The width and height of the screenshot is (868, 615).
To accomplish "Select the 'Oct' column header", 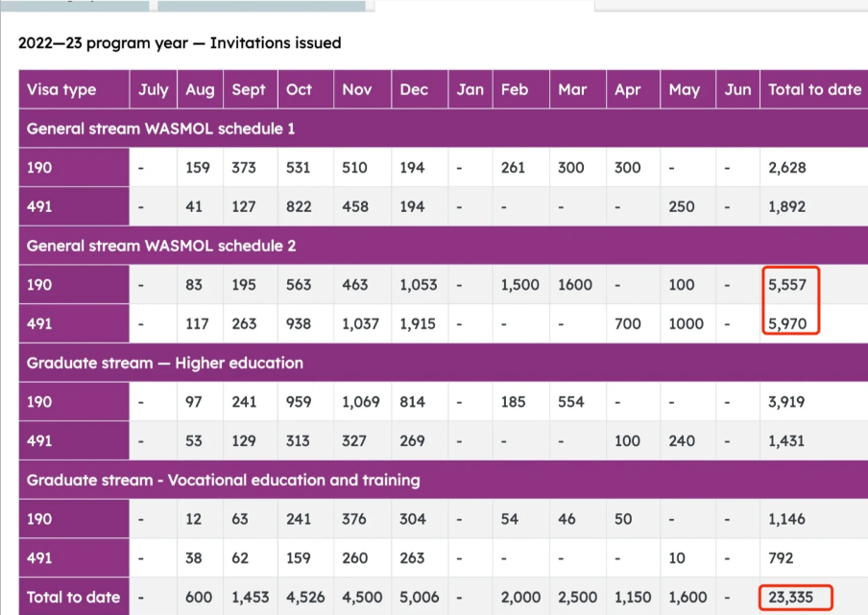I will click(x=305, y=89).
